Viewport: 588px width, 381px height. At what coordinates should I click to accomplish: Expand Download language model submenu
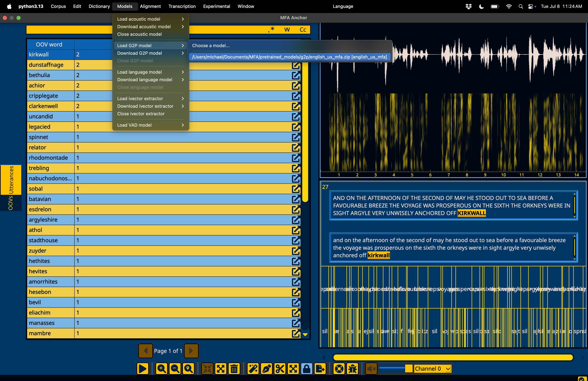coord(151,80)
